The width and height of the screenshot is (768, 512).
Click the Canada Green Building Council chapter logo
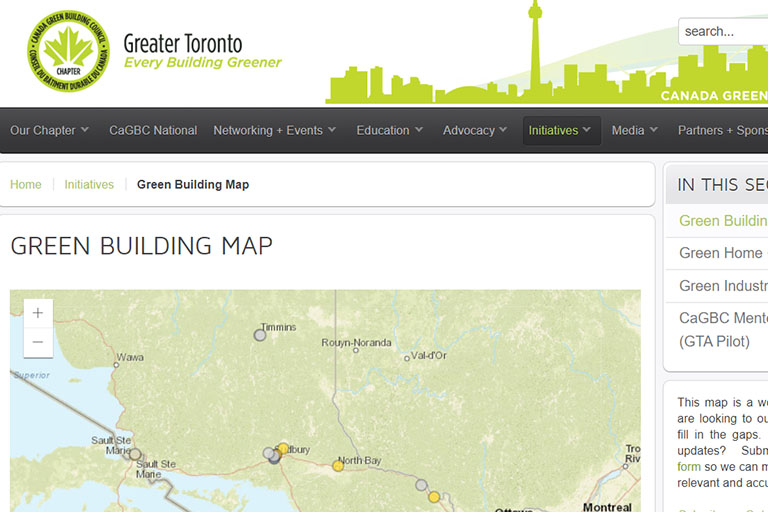(68, 51)
